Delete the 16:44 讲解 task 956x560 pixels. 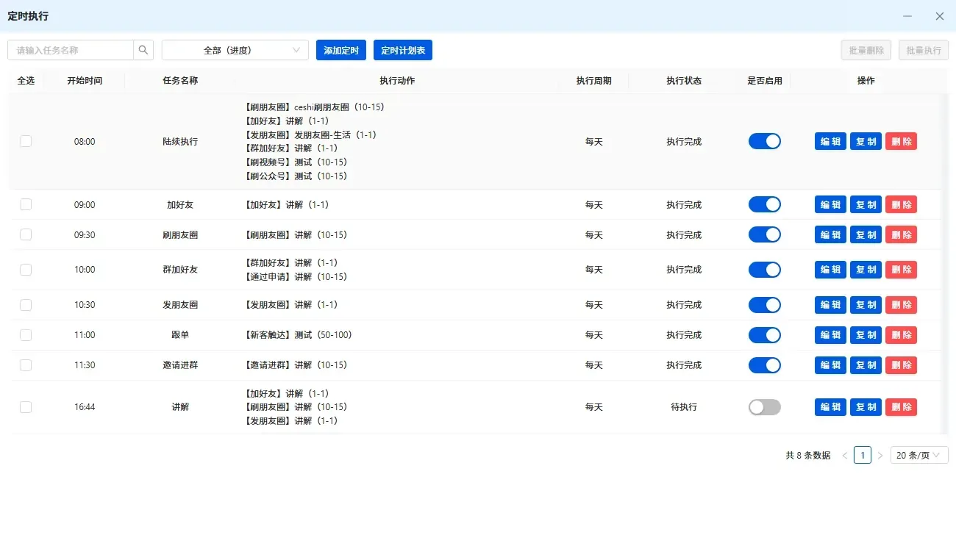coord(901,406)
